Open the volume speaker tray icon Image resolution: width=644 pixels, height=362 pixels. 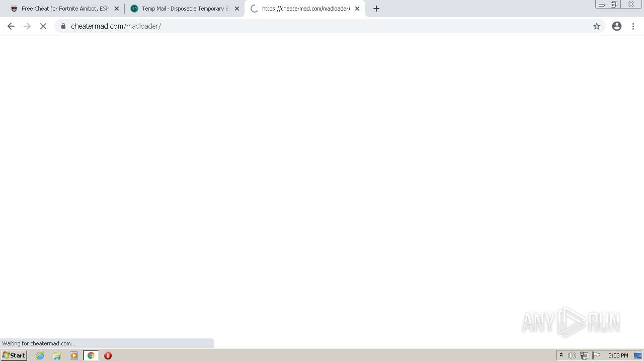(572, 355)
